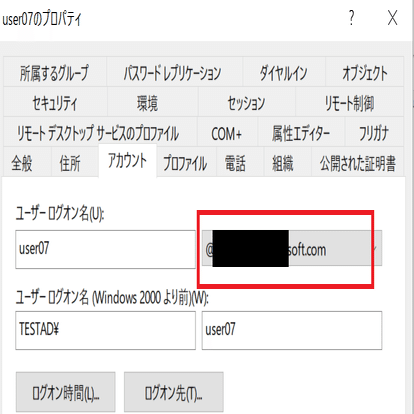Click the help question mark icon
This screenshot has height=414, width=414.
(351, 17)
